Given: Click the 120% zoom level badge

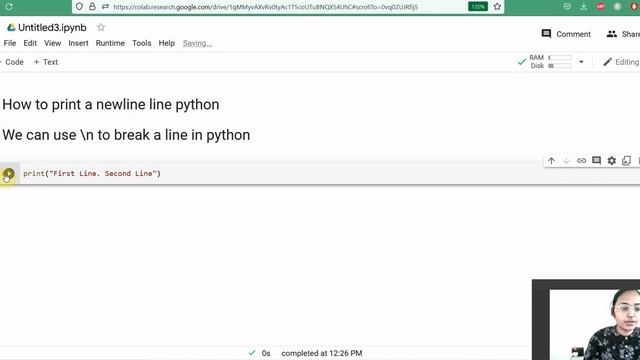Looking at the screenshot, I should [x=478, y=7].
